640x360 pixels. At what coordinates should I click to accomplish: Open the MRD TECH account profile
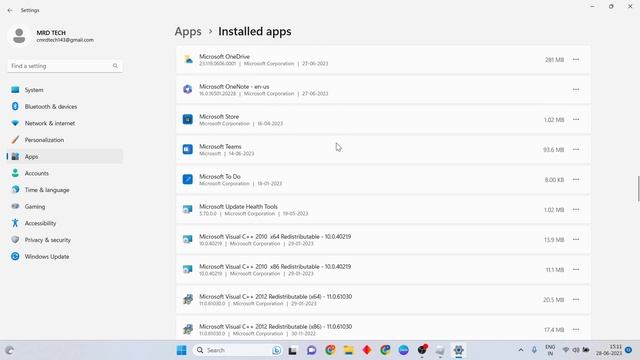point(51,36)
